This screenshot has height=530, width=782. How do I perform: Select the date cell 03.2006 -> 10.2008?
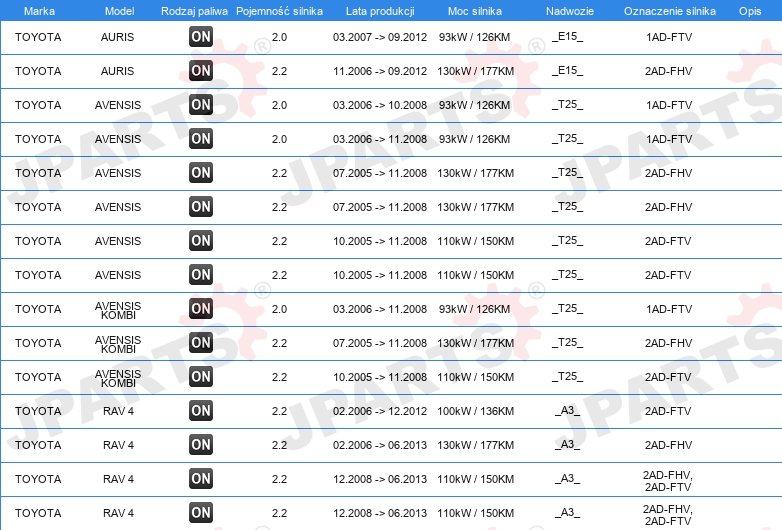pyautogui.click(x=380, y=105)
